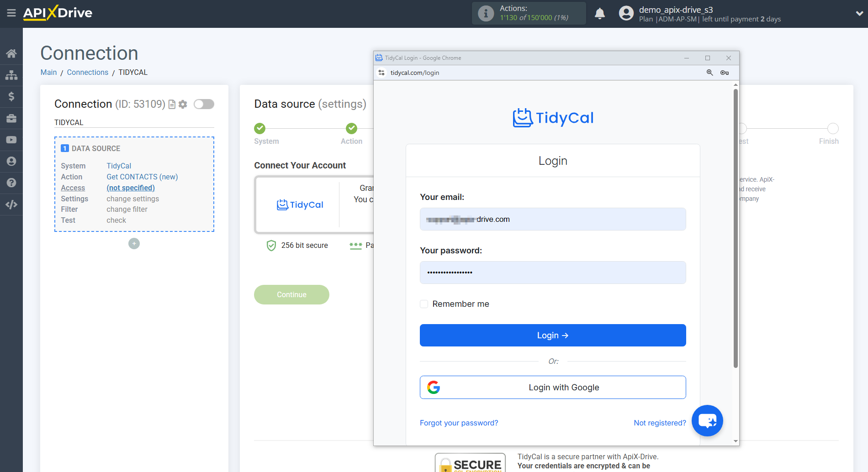868x472 pixels.
Task: Open the YouTube sidebar icon
Action: [11, 140]
